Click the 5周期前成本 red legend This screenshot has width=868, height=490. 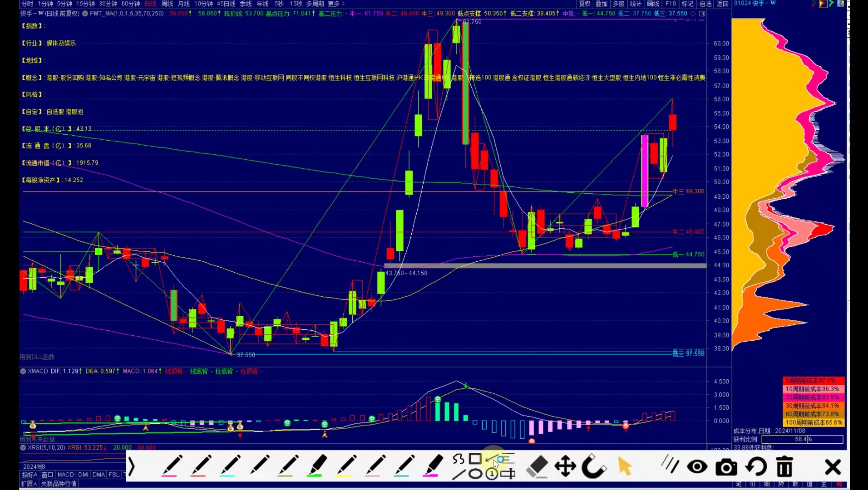[814, 381]
